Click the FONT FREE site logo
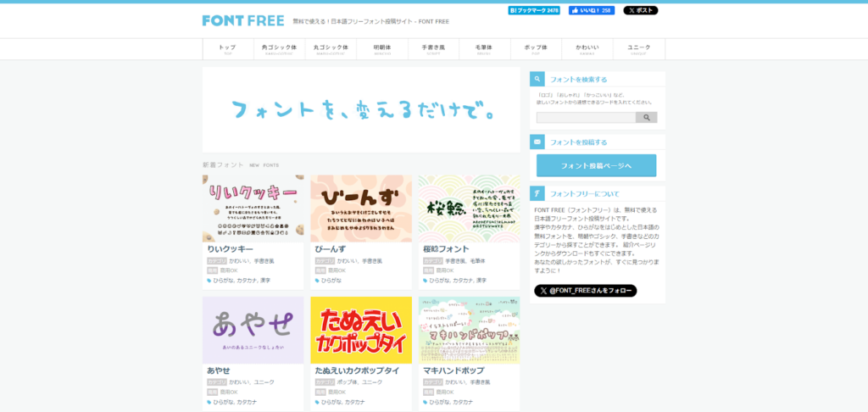 (x=242, y=20)
